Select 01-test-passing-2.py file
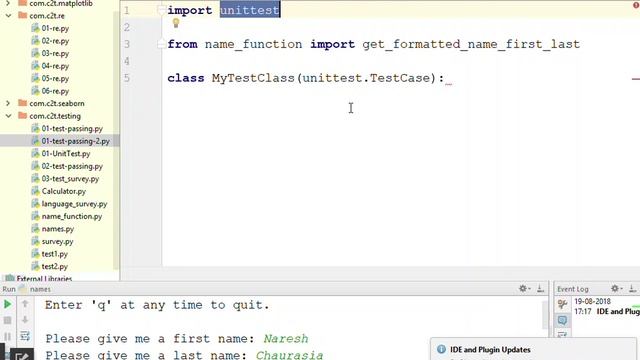Image resolution: width=640 pixels, height=360 pixels. point(76,141)
